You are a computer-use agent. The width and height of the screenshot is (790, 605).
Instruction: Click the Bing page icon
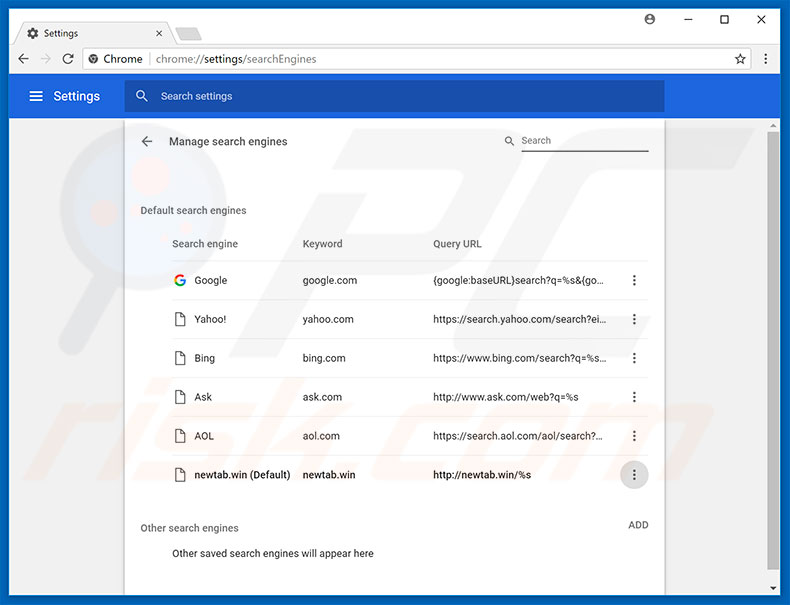[x=180, y=358]
